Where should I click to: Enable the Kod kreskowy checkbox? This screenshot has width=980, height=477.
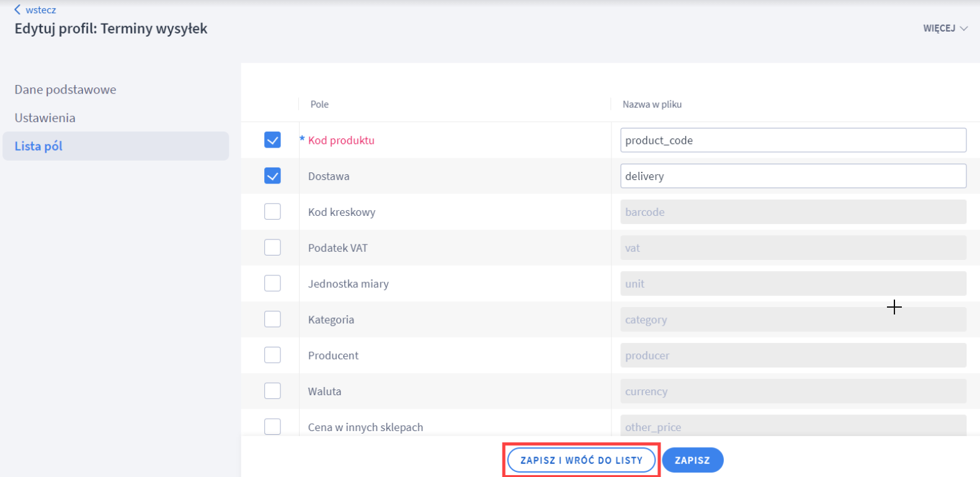[272, 212]
